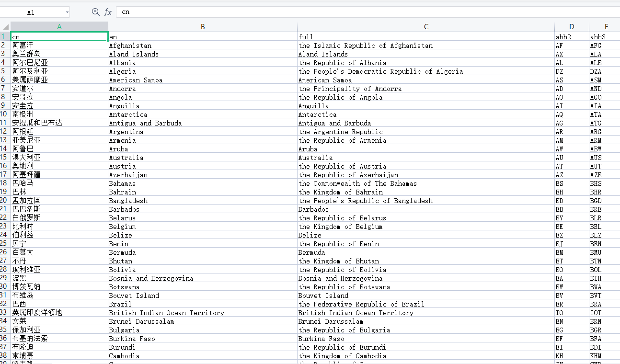
Task: Click the cell 南极洲
Action: click(x=59, y=114)
